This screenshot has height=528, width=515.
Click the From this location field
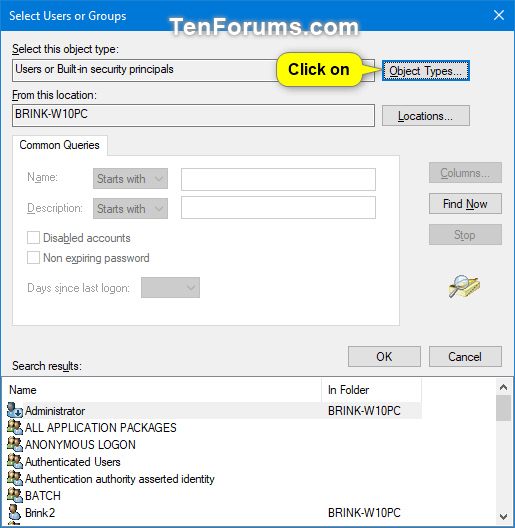(193, 116)
